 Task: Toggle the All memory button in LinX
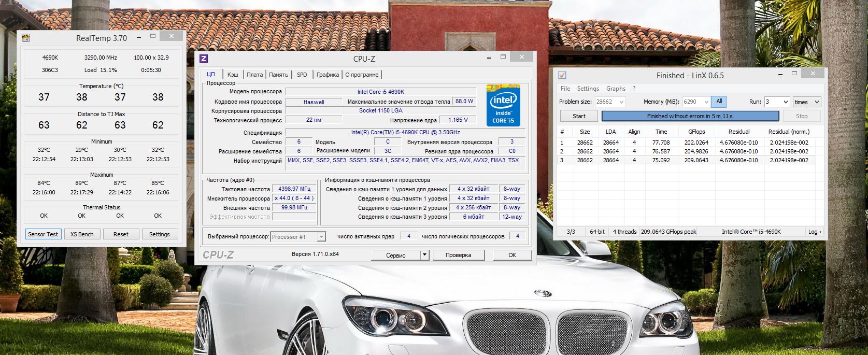pyautogui.click(x=719, y=102)
